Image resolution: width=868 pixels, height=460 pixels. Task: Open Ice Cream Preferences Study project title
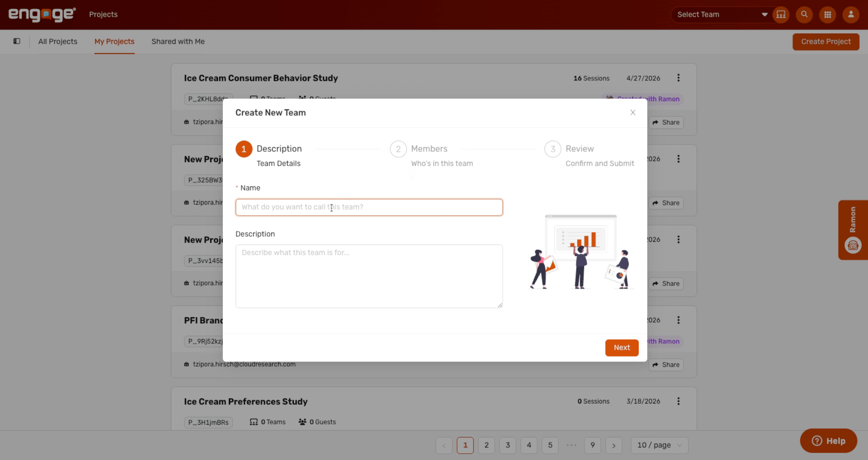click(245, 401)
